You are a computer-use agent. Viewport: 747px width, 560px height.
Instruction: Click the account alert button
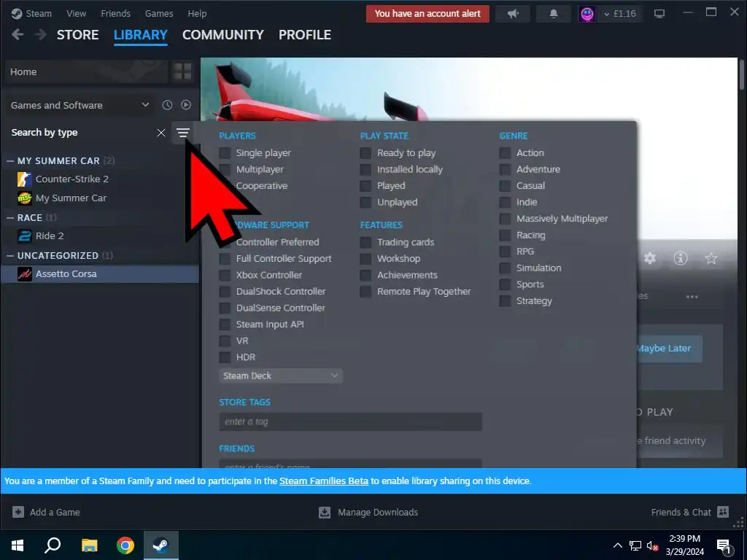click(427, 14)
